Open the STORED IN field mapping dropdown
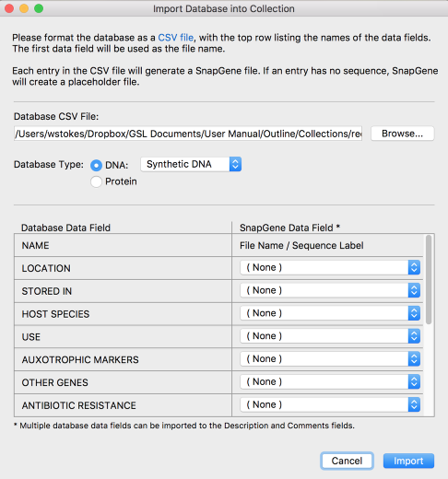This screenshot has width=448, height=479. 330,290
